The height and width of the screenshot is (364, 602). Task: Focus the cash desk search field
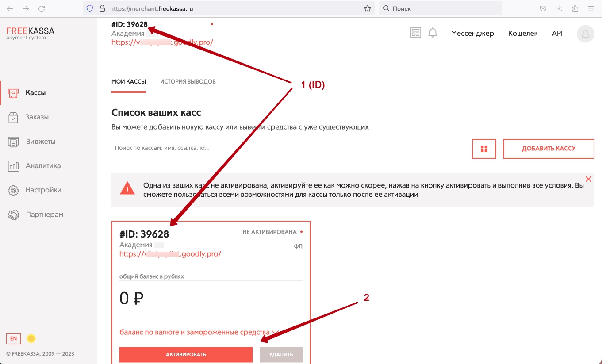[256, 148]
